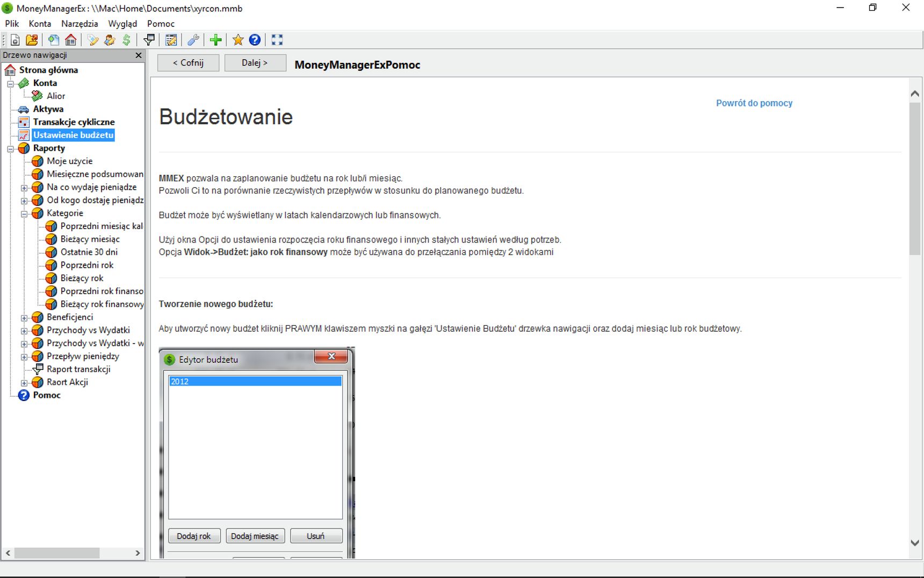Add new transaction with green plus icon
The height and width of the screenshot is (578, 924).
click(215, 40)
